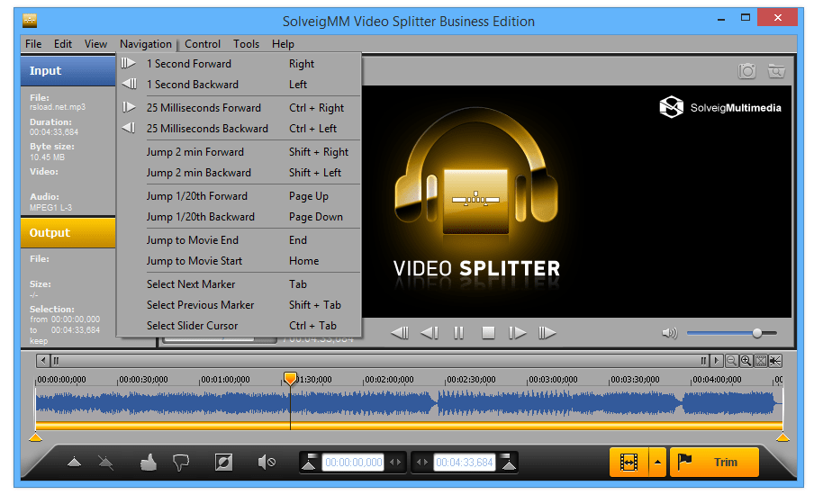Screen dimensions: 814x504
Task: Click the orange playhead slider cursor
Action: 290,378
